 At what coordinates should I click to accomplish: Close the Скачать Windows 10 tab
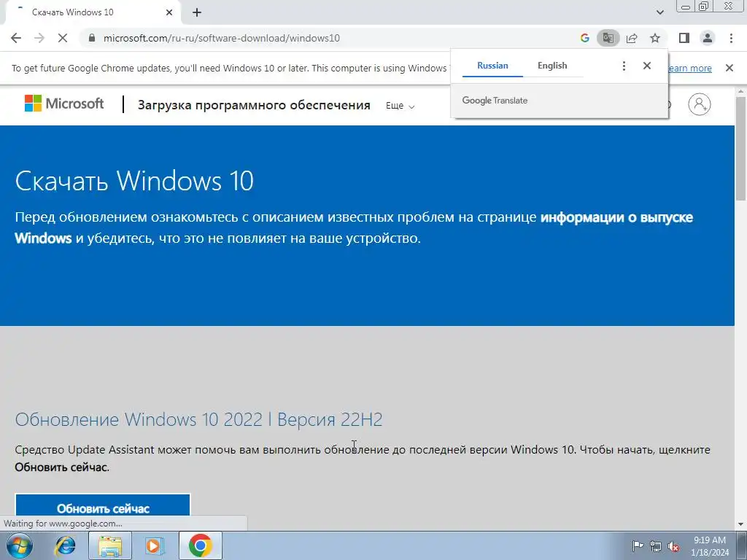(169, 12)
